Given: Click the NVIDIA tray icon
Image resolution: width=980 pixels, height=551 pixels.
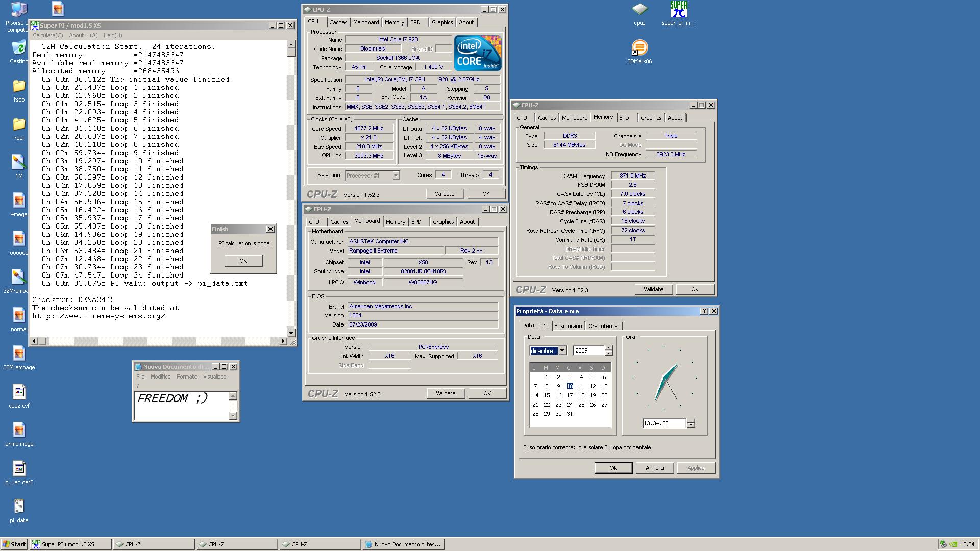Looking at the screenshot, I should click(x=953, y=544).
